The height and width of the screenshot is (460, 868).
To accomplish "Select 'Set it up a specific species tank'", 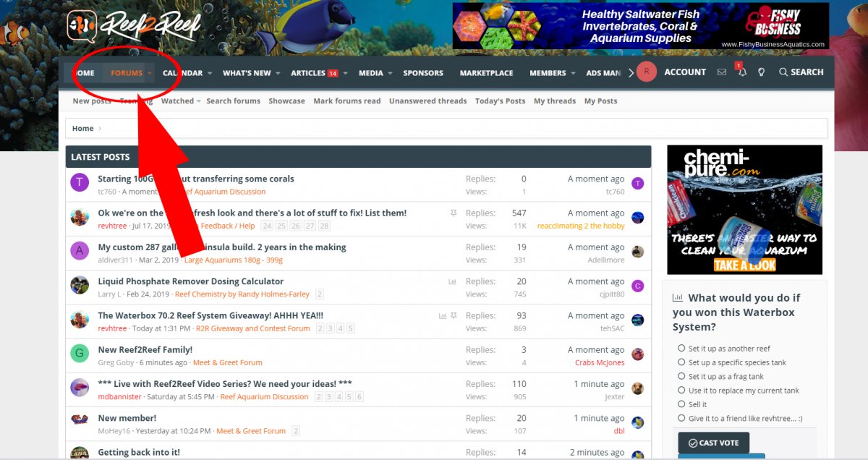I will click(681, 362).
